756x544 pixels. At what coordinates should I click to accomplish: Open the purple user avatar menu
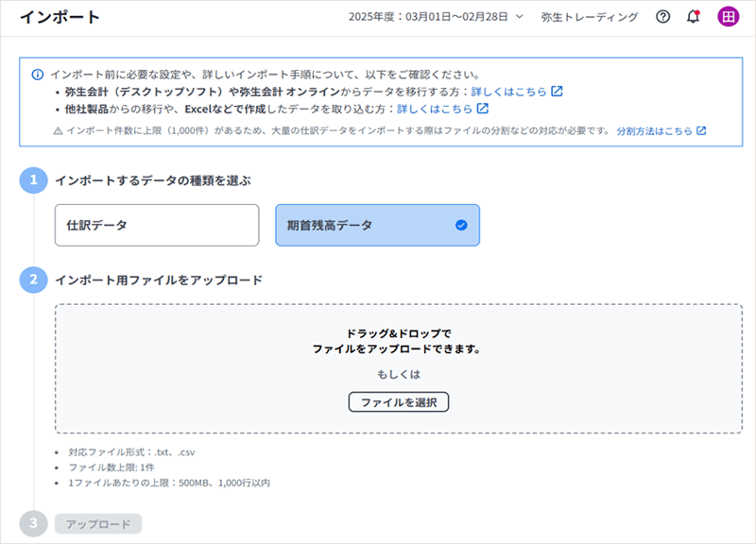[728, 17]
